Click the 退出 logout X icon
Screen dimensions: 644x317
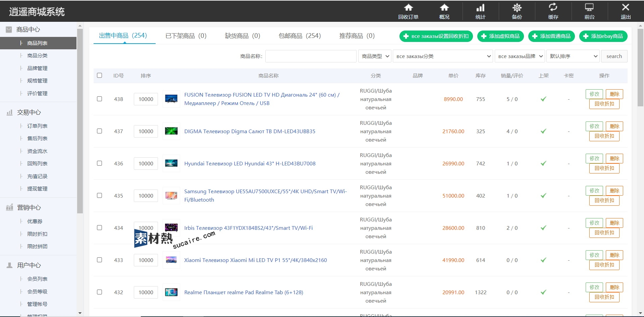(x=626, y=7)
